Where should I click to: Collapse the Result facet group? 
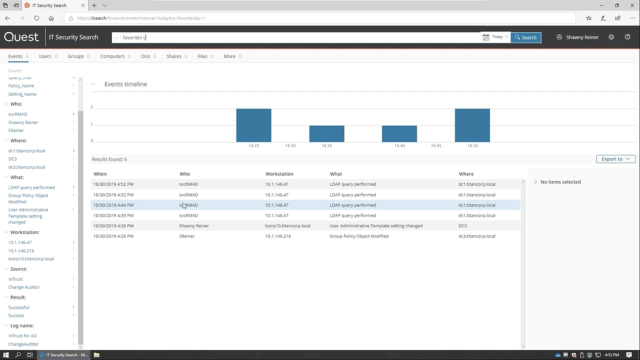click(x=7, y=297)
